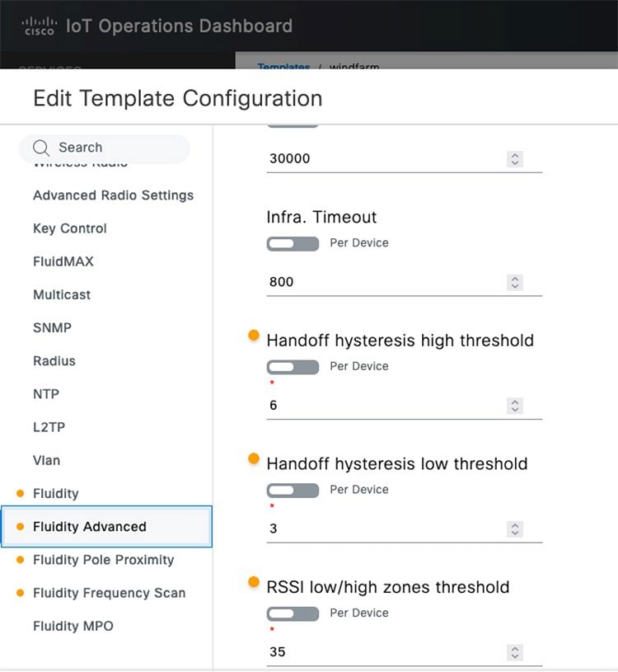Click the orange modified indicator beside Fluidity
This screenshot has height=672, width=618.
19,493
